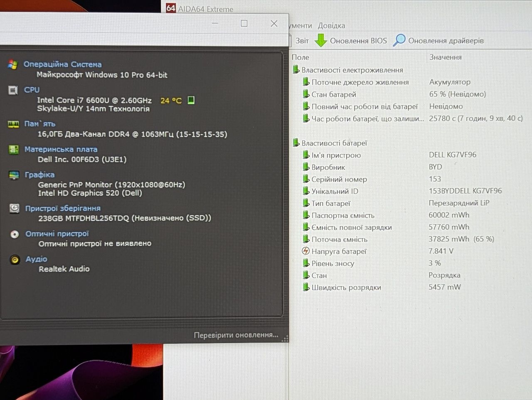Open the Довідка menu
This screenshot has height=400, width=532.
coord(331,25)
